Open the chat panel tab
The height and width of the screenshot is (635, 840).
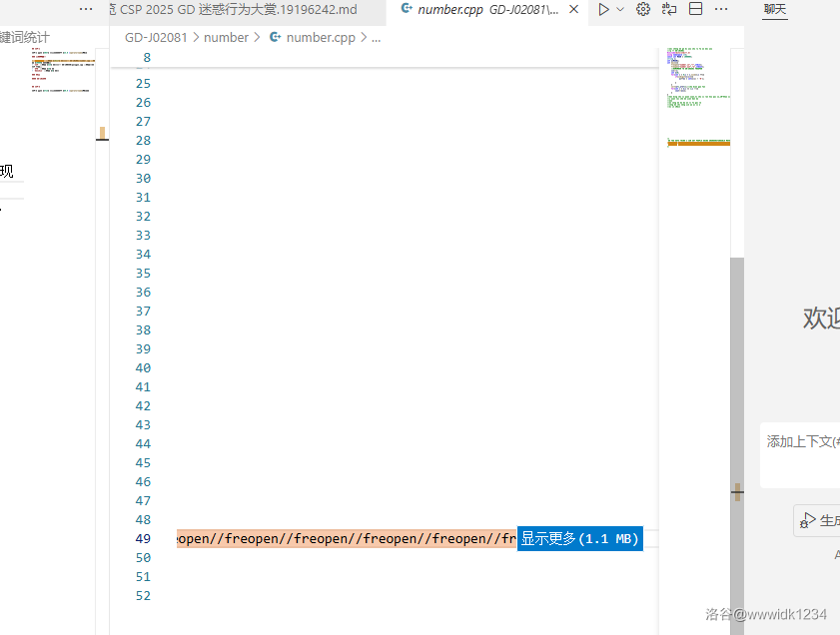click(774, 9)
